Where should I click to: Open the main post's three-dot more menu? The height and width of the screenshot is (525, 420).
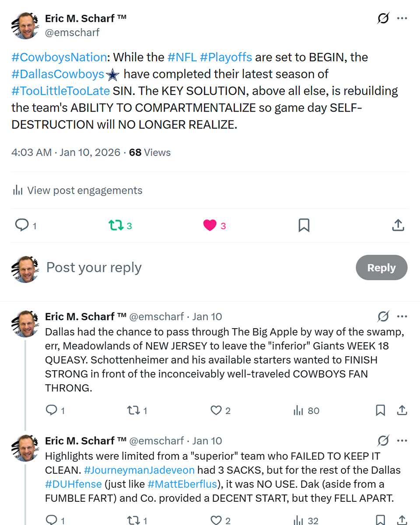(402, 18)
